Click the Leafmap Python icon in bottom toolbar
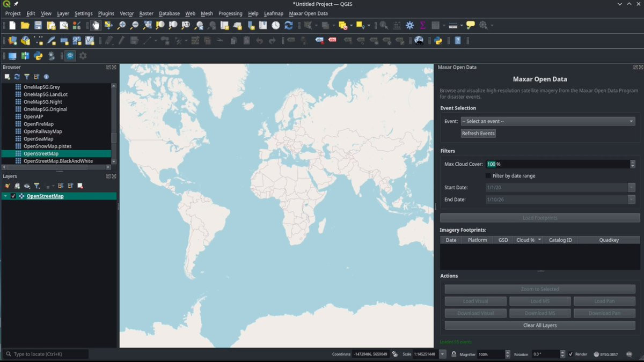The image size is (644, 362). 38,55
